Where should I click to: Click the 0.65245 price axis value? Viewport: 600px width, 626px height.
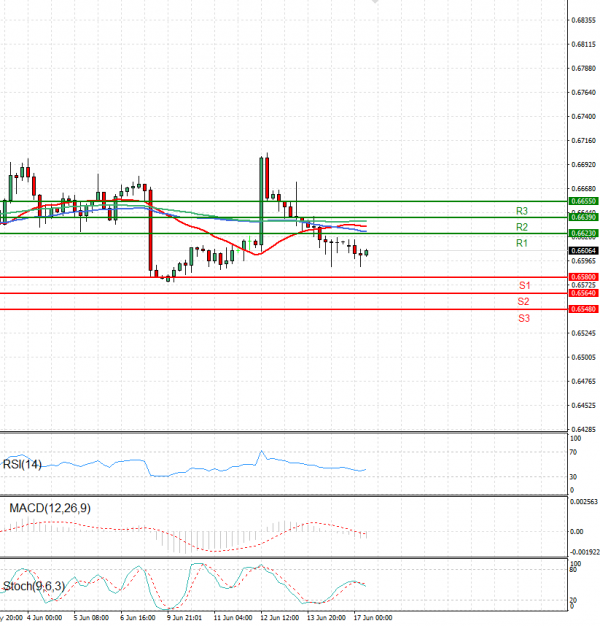(583, 333)
